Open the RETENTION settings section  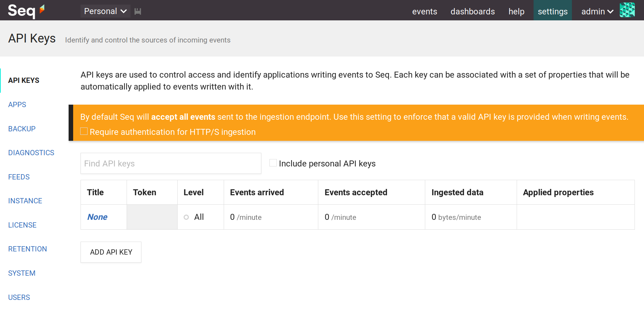(x=28, y=249)
